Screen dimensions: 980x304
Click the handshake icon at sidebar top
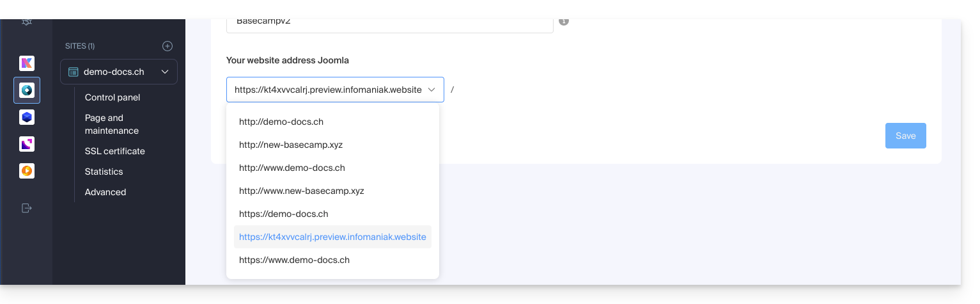click(27, 22)
